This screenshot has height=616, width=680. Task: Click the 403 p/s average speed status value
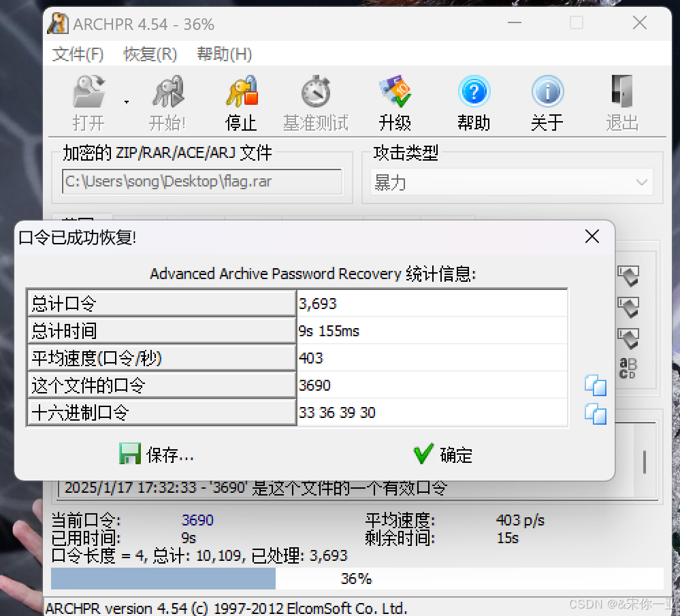click(520, 520)
